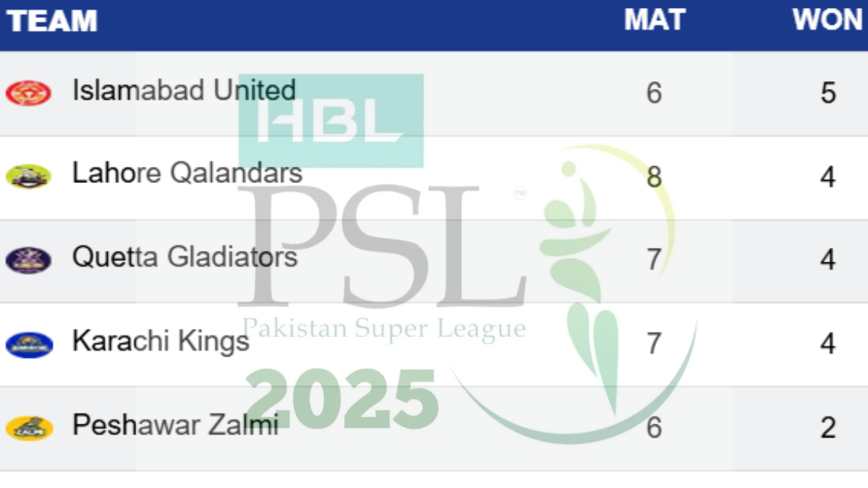868x488 pixels.
Task: Click the Quetta Gladiators team logo
Action: 28,260
